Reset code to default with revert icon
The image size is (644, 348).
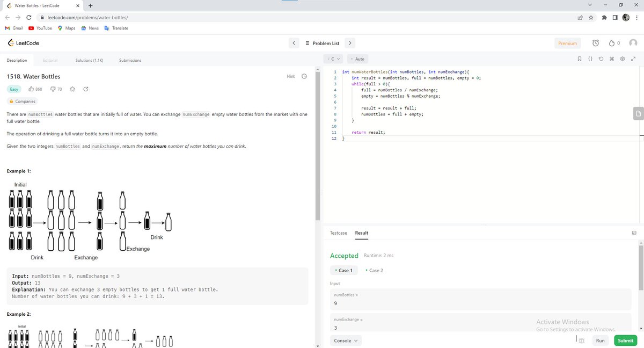[601, 59]
